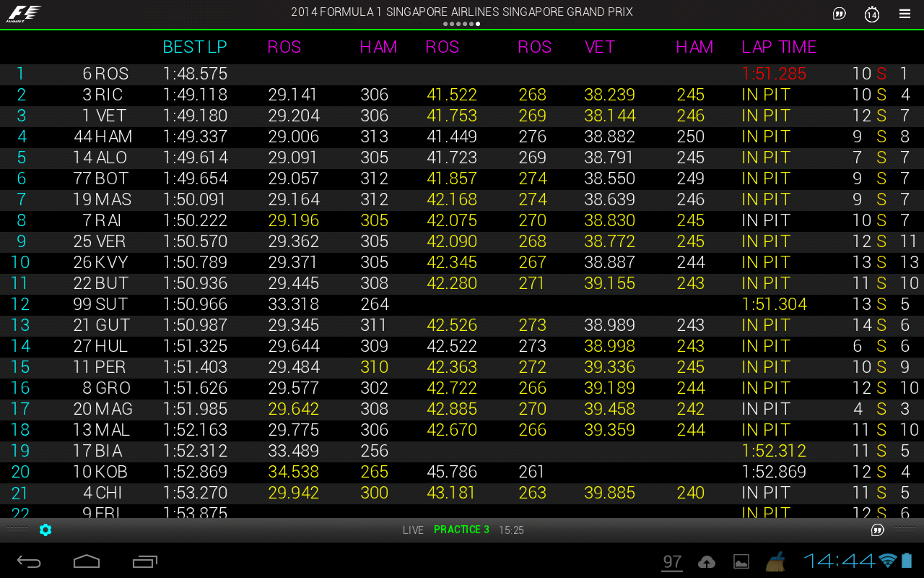Screen dimensions: 924x578
Task: Select driver row 44 HAM
Action: pos(462,137)
